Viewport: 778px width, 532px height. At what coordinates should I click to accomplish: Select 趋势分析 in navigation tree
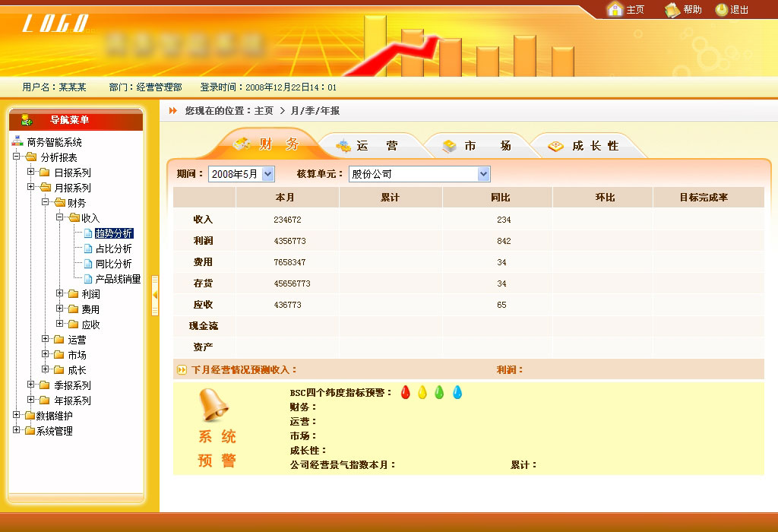(114, 233)
